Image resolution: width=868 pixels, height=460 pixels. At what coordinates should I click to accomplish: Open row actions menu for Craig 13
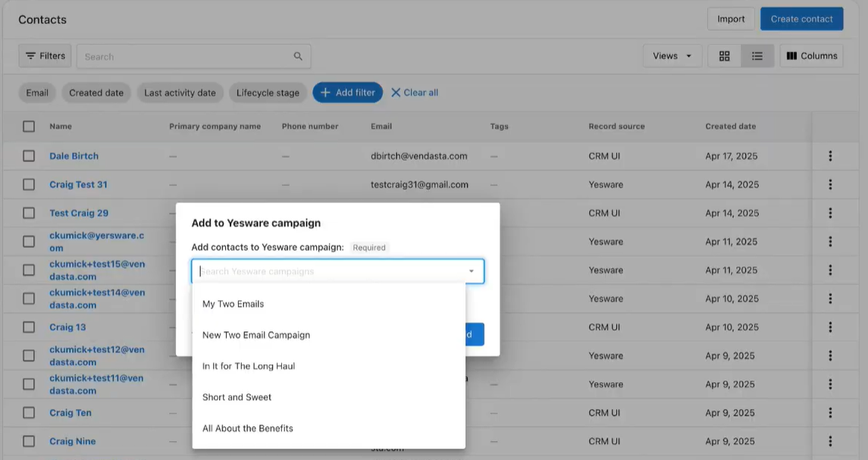pyautogui.click(x=830, y=327)
